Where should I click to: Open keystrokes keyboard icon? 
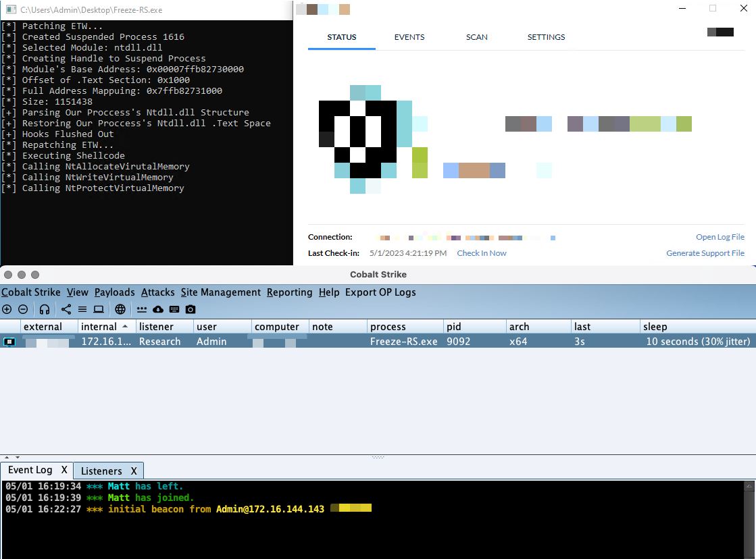(174, 309)
